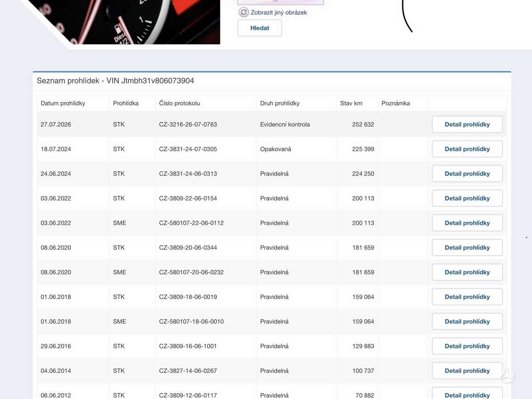Click the 'Opakovaná' inspection type cell
Image resolution: width=532 pixels, height=399 pixels.
276,149
